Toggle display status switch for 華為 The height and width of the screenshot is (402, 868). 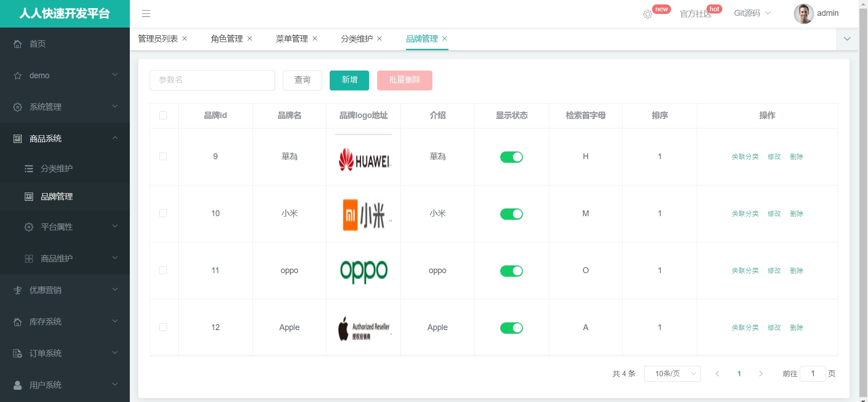click(x=512, y=157)
